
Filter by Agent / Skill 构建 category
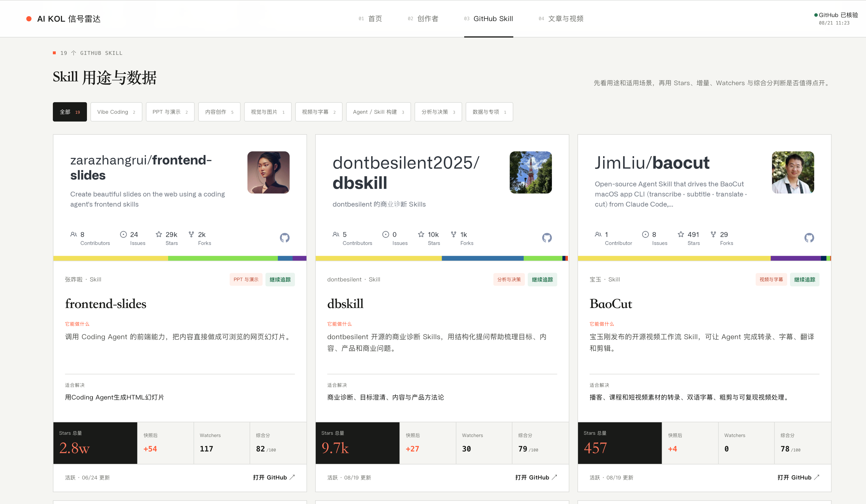[x=378, y=112]
